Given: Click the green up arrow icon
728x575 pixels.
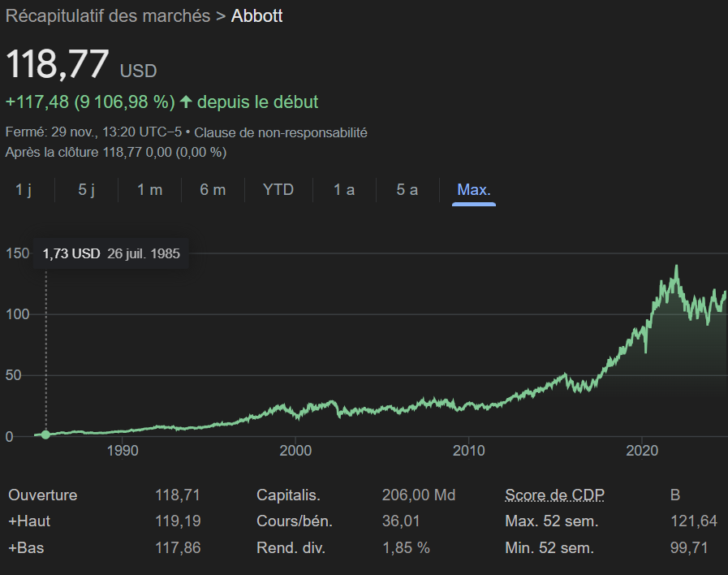Looking at the screenshot, I should 186,102.
